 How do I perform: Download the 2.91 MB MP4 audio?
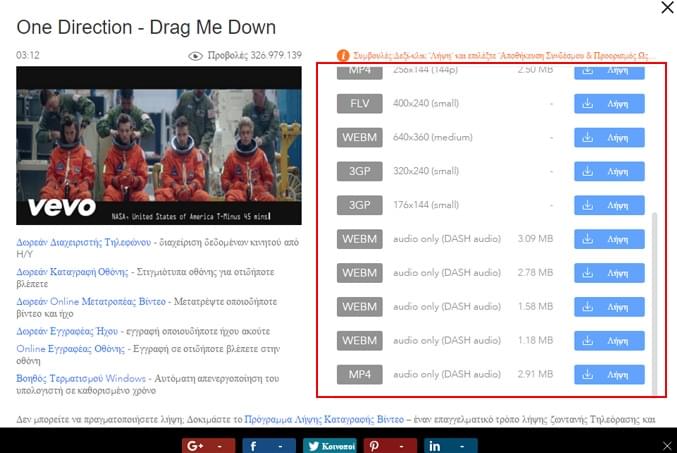click(x=609, y=375)
